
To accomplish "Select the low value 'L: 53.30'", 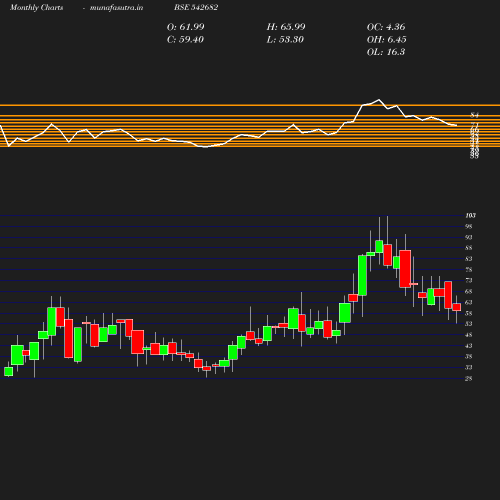I will coord(285,40).
